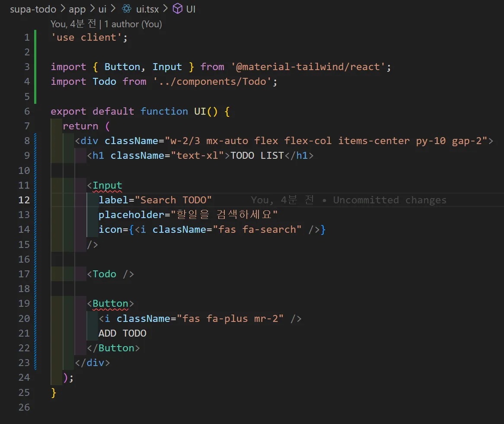Click the 'fas fa-plus mr-2' class string
The image size is (504, 424).
click(x=230, y=319)
